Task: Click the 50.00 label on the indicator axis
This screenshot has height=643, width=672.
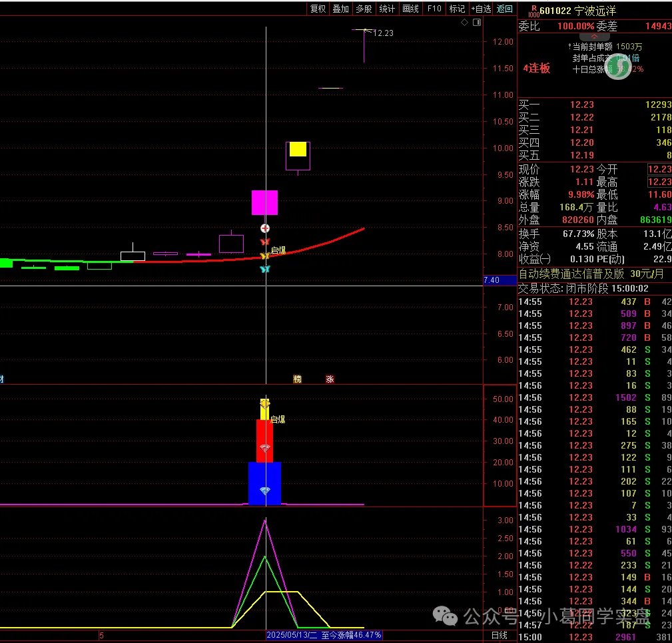Action: [503, 399]
